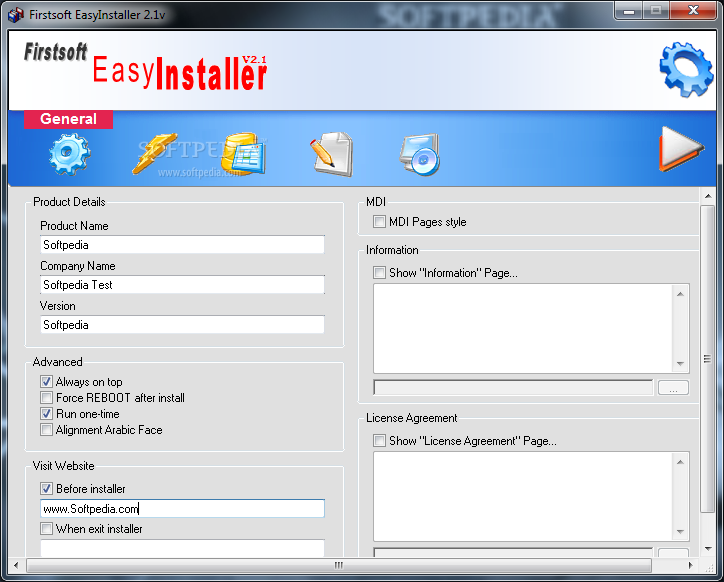Click main vertical scrollbar up arrow
724x582 pixels.
[x=708, y=196]
